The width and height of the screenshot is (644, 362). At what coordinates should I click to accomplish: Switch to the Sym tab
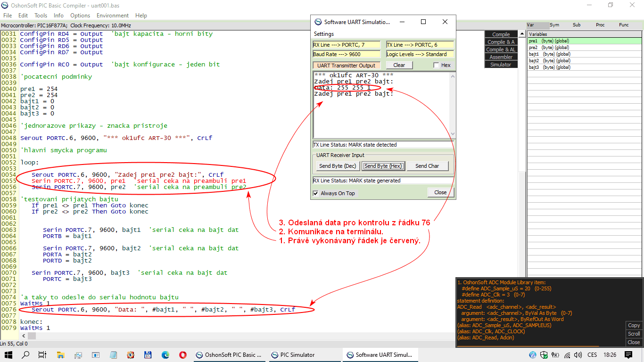pos(554,25)
